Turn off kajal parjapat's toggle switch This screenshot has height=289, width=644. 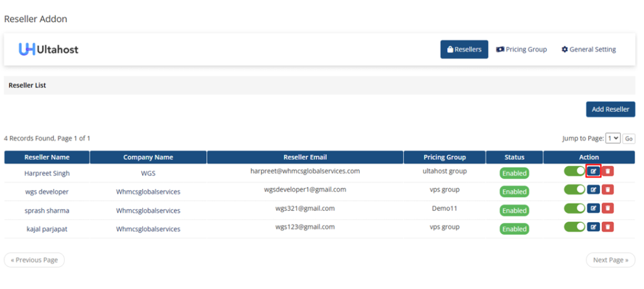point(574,227)
